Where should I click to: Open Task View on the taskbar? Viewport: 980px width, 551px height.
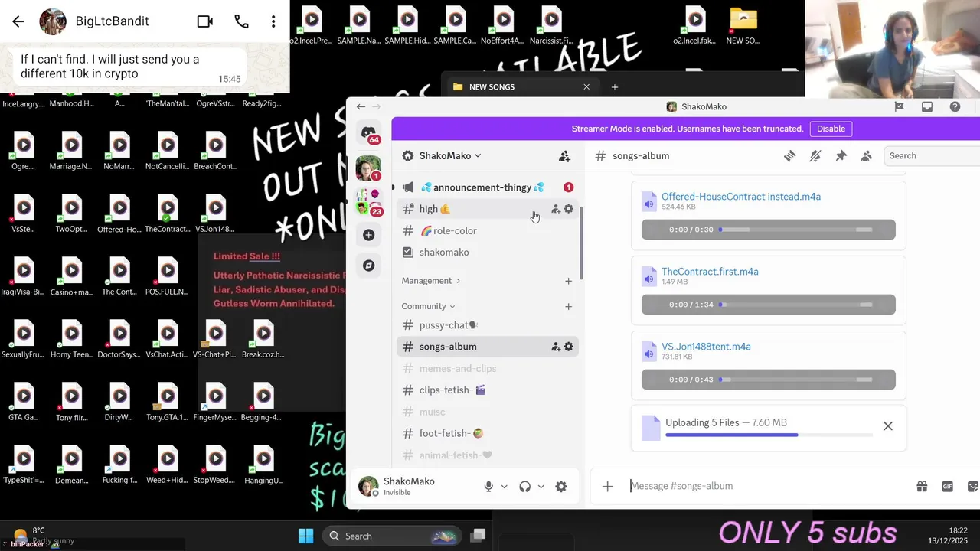tap(479, 536)
